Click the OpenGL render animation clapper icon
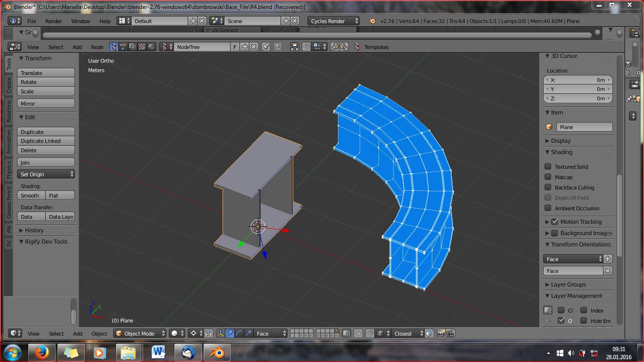Screen dimensions: 644x362 click(x=450, y=333)
